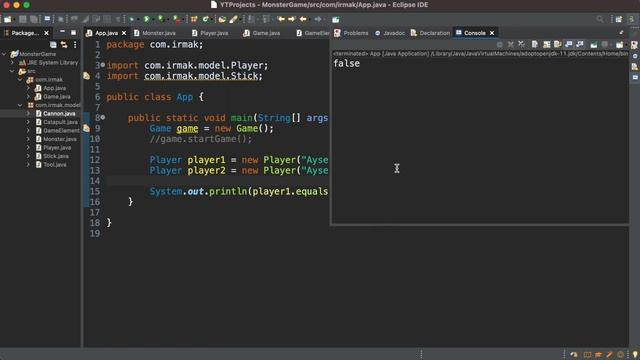Click the underlined 'game' variable on line 9
The height and width of the screenshot is (360, 640).
coord(187,129)
